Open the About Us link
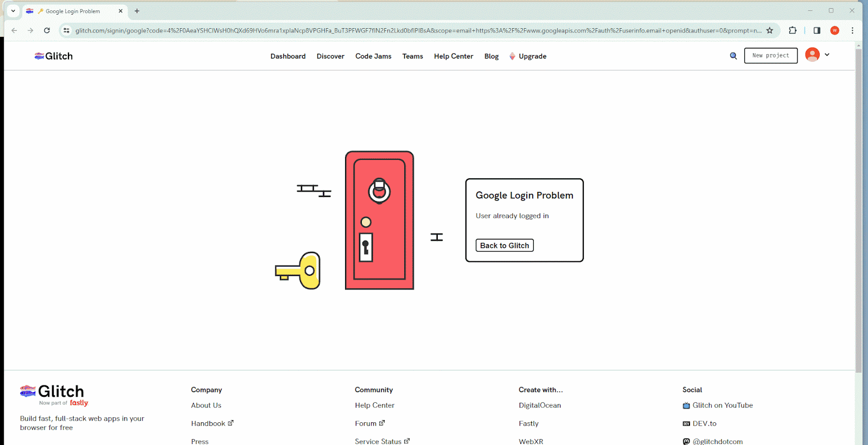Image resolution: width=868 pixels, height=445 pixels. click(206, 405)
